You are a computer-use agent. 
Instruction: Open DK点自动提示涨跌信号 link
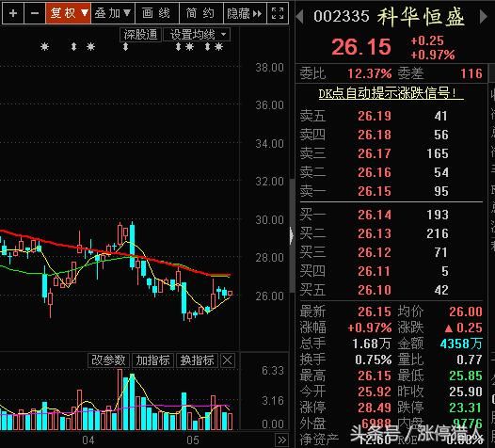tap(391, 93)
